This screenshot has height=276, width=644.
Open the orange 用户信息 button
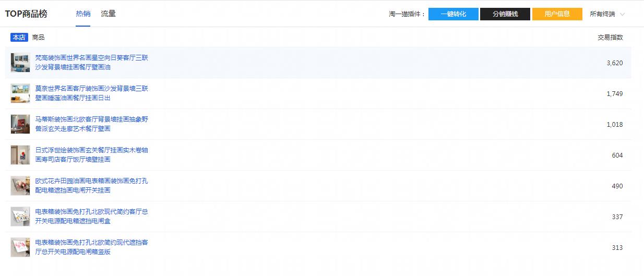[557, 14]
